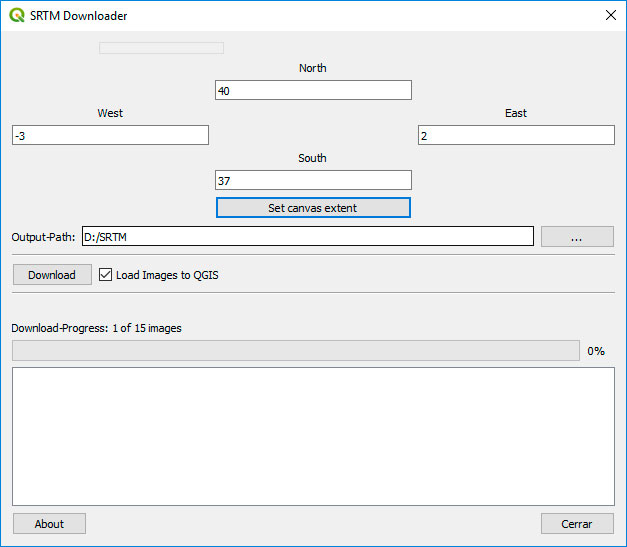Image resolution: width=627 pixels, height=547 pixels.
Task: Click the East coordinate field
Action: [516, 135]
